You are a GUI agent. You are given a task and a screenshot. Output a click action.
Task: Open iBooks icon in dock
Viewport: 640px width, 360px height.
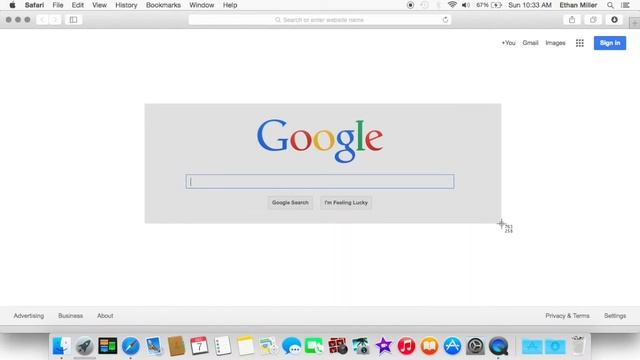(429, 346)
